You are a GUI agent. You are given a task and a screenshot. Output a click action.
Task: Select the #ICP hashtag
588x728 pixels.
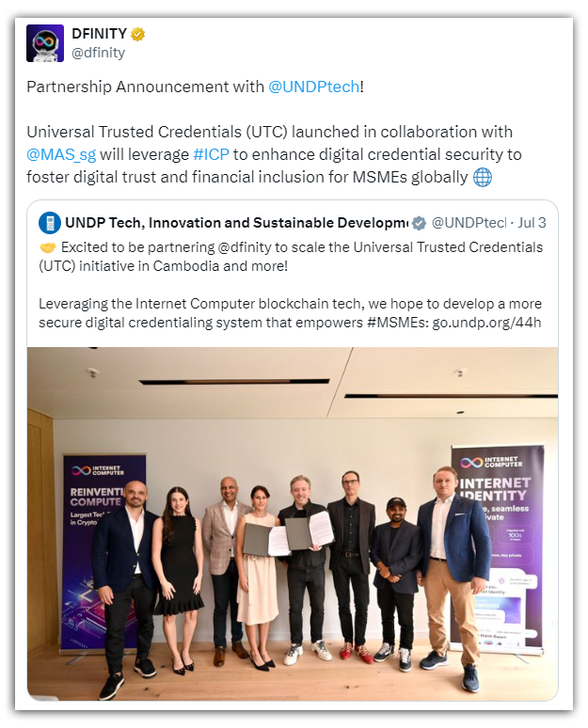point(212,154)
